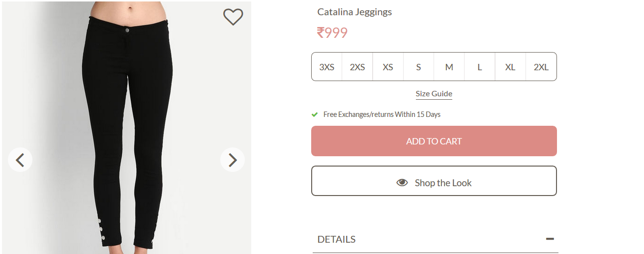Choose size L
The height and width of the screenshot is (254, 644).
tap(479, 67)
